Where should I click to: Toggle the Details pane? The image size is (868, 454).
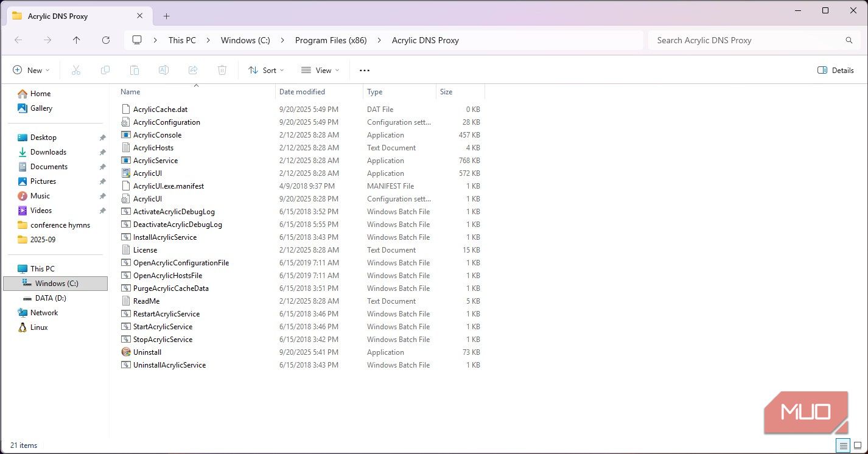pos(836,70)
